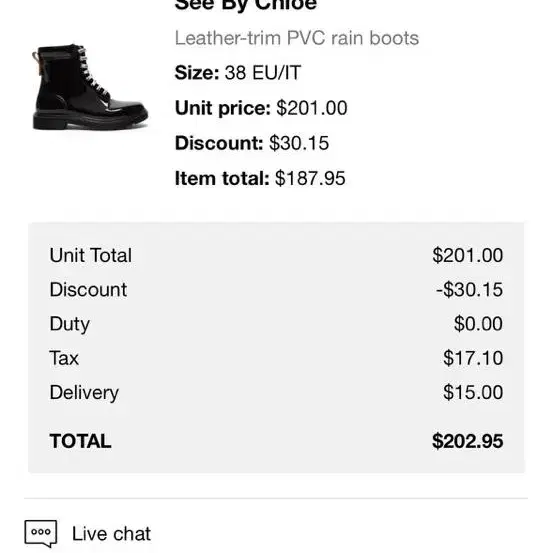Select the Item total $187.95 line

260,178
